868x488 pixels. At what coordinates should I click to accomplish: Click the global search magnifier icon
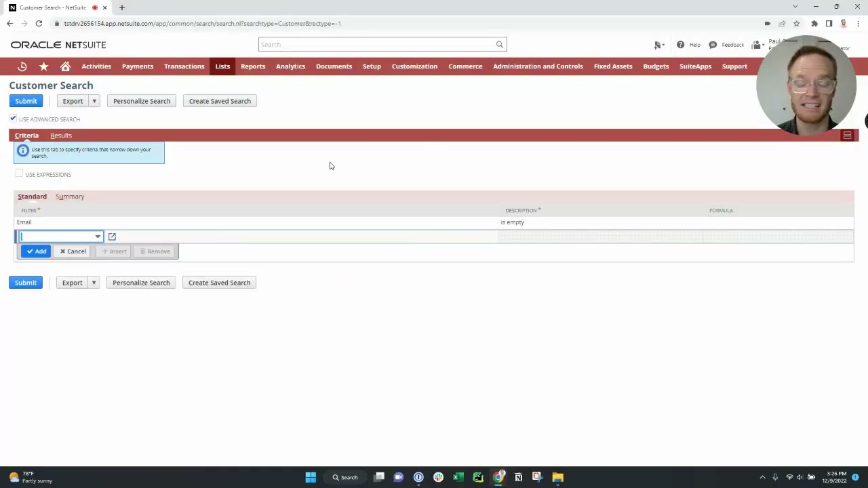coord(500,45)
